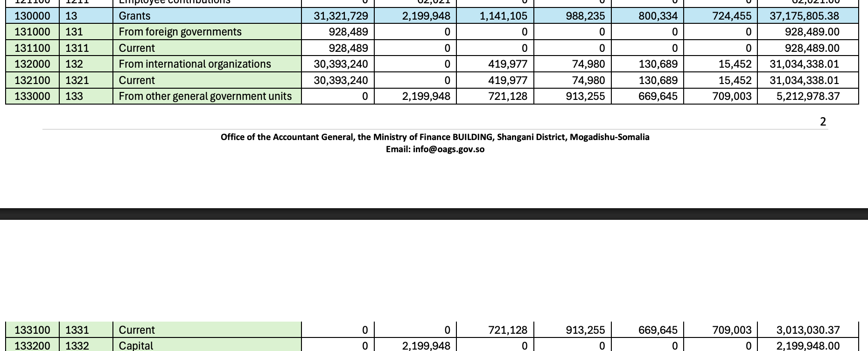Viewport: 868px width, 351px height.
Task: Select the Grants value 724,455
Action: click(732, 16)
